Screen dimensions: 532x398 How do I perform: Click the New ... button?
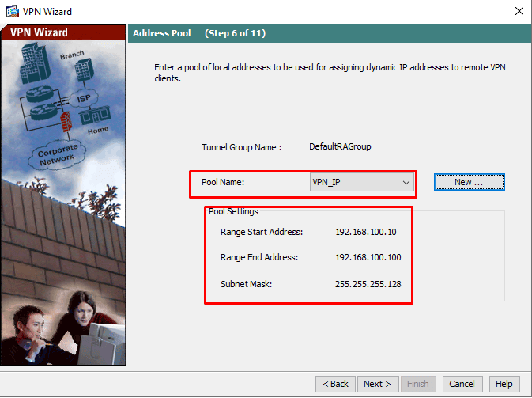pos(470,182)
